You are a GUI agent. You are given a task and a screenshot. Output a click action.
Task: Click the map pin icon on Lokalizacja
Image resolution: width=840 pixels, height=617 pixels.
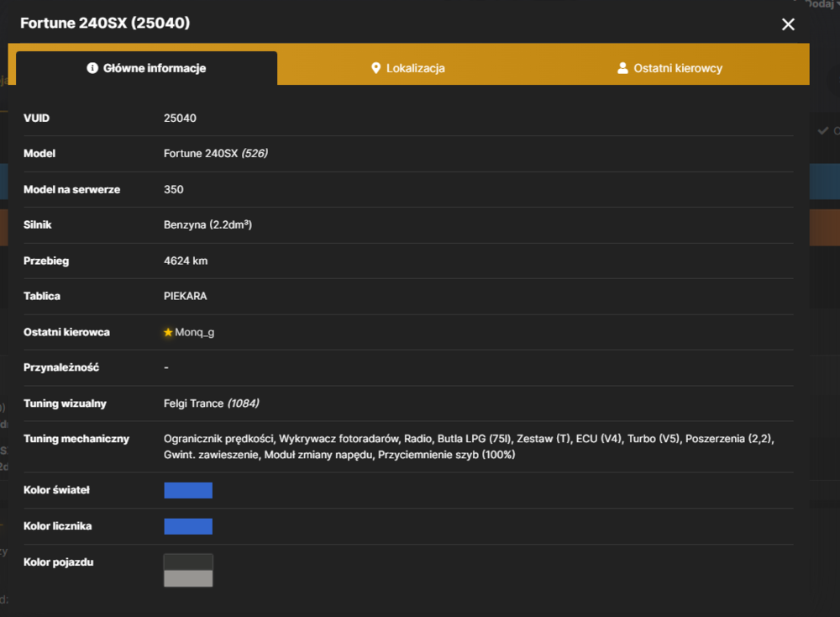click(376, 68)
